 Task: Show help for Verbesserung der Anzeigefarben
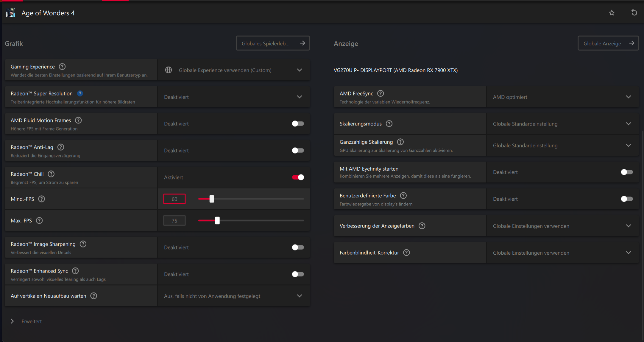click(422, 226)
